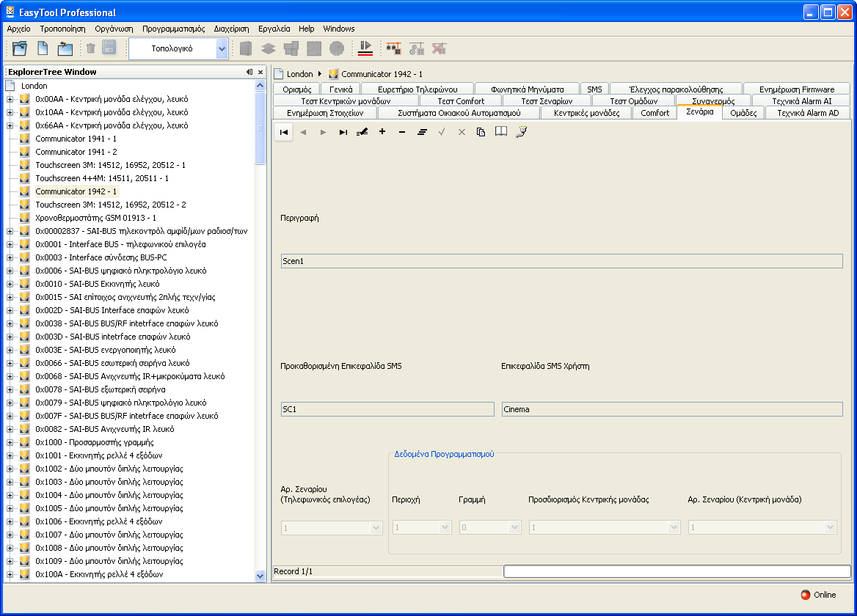This screenshot has width=857, height=616.
Task: Expand the 0x0066 SAI-BUS internal siren node
Action: [10, 363]
